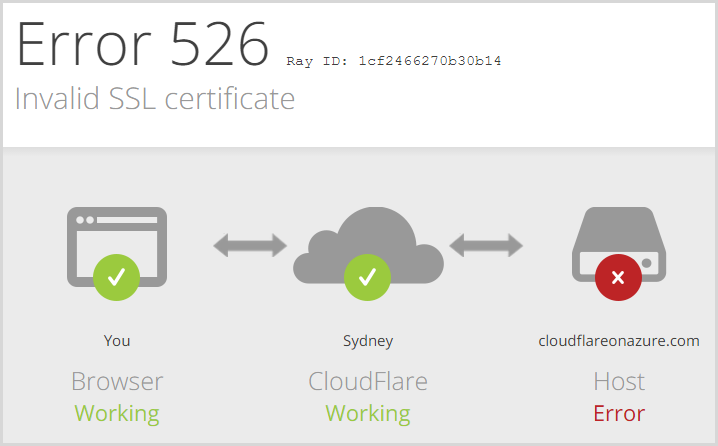Click the double arrow between browser and cloud
The image size is (718, 446).
[250, 245]
